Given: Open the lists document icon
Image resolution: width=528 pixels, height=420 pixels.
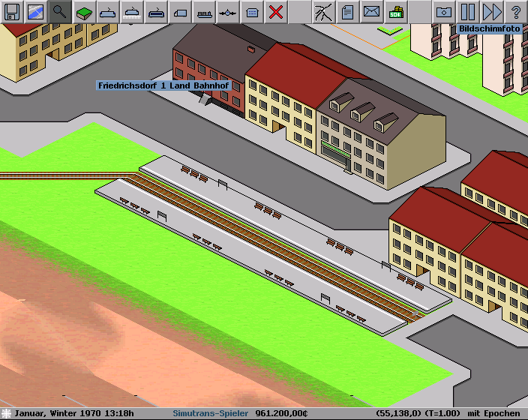Looking at the screenshot, I should point(347,11).
